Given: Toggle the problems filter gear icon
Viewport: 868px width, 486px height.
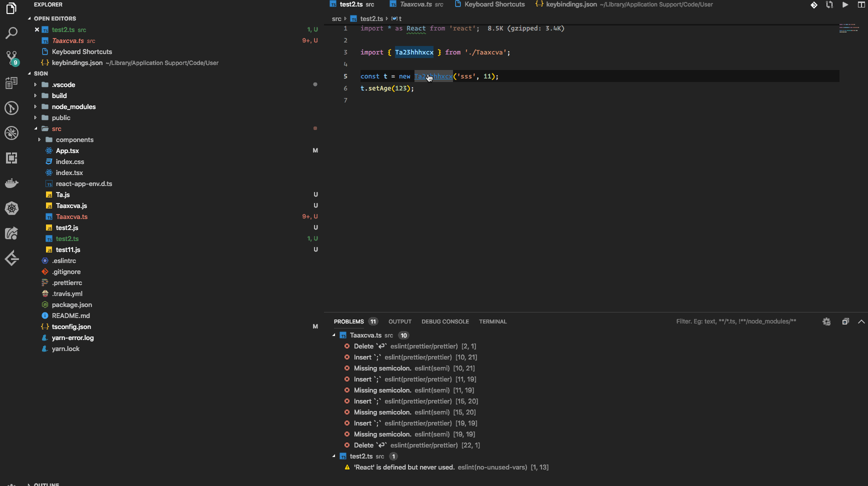Looking at the screenshot, I should 826,321.
